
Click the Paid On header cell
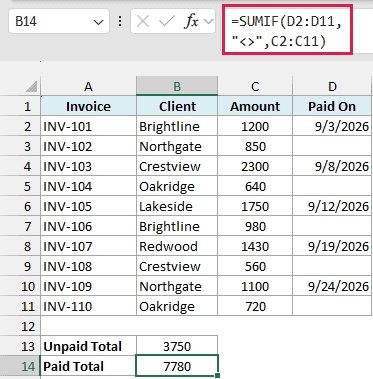pos(332,106)
